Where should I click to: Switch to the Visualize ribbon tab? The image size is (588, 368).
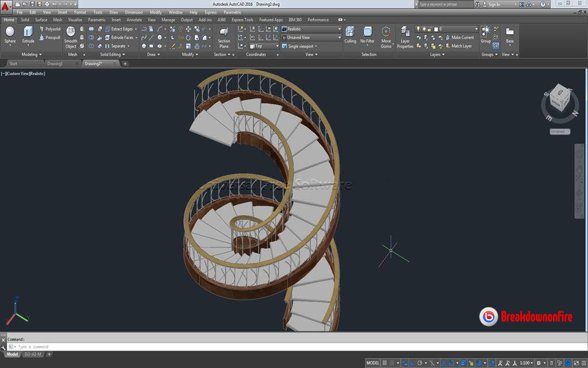pyautogui.click(x=75, y=20)
